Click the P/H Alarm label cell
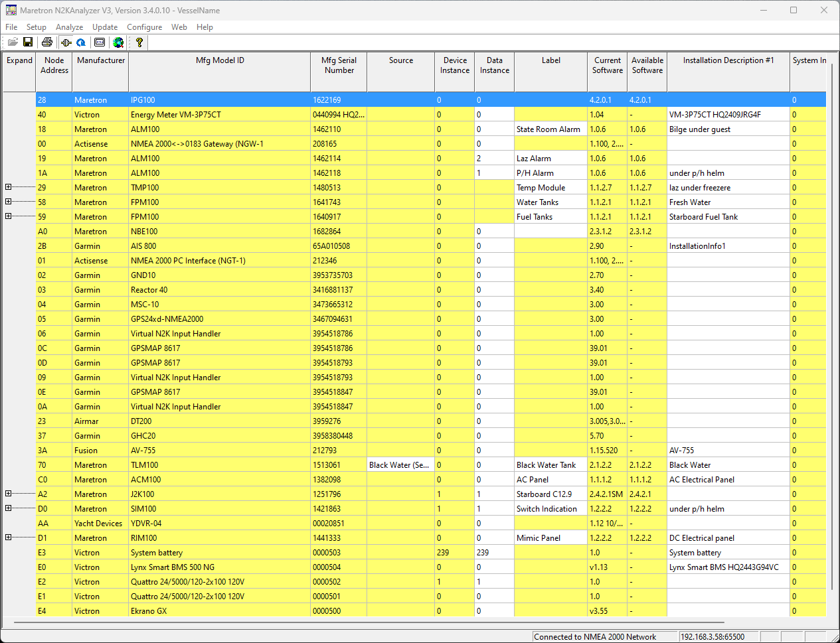 [x=551, y=173]
